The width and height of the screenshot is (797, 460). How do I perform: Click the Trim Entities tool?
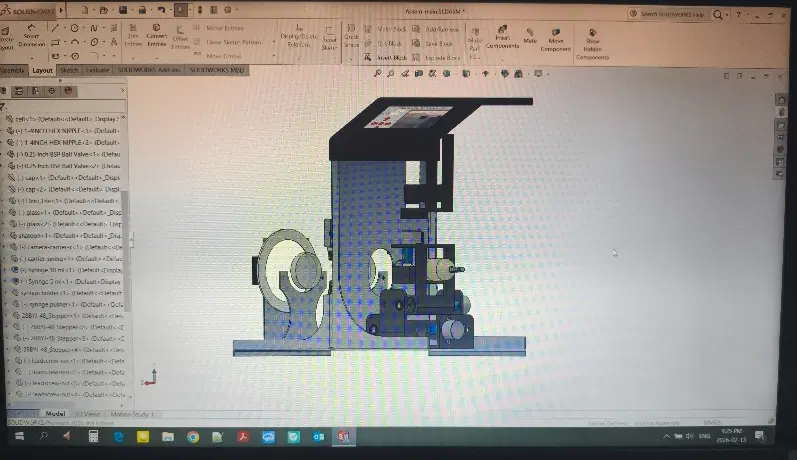[133, 36]
